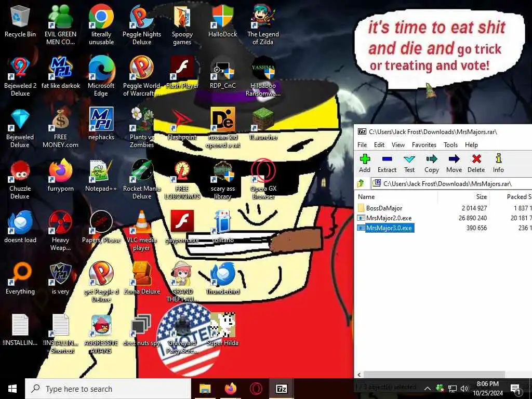
Task: Select the Chrome icon labeled literally unusable
Action: (x=101, y=24)
